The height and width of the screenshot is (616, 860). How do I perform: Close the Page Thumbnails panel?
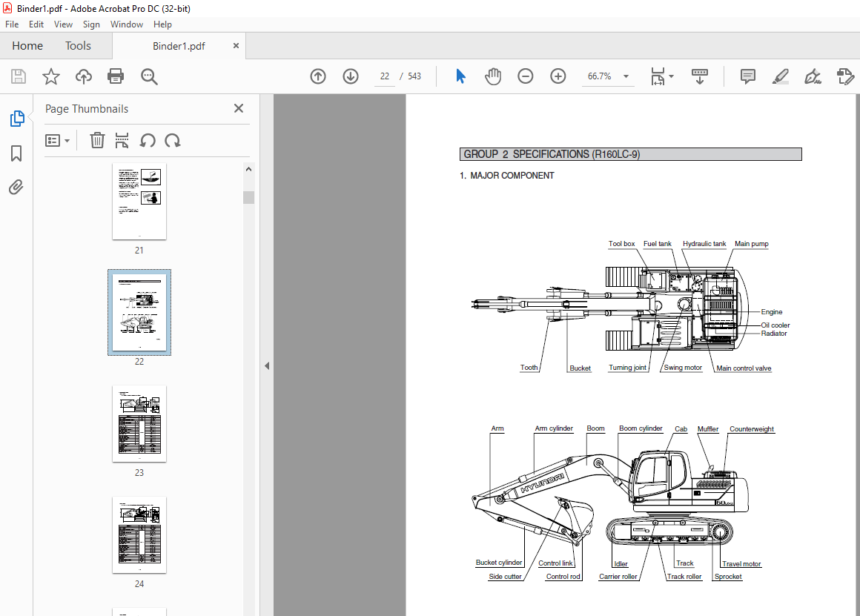239,109
